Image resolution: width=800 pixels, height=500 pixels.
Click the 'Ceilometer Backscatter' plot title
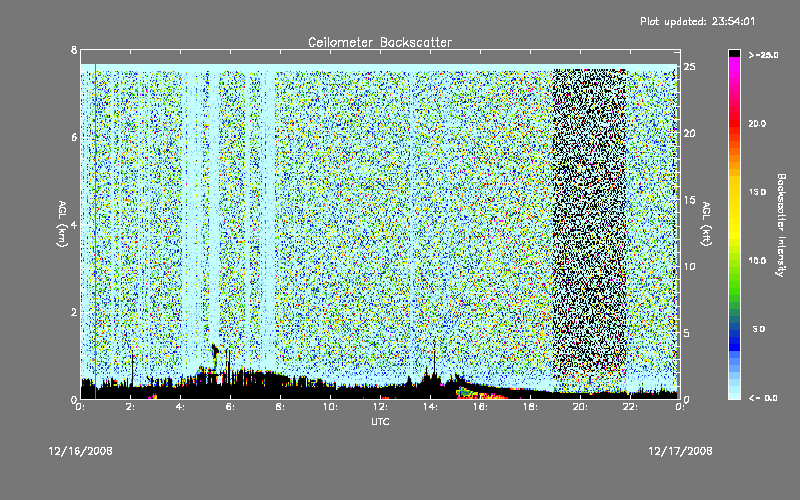pos(380,42)
